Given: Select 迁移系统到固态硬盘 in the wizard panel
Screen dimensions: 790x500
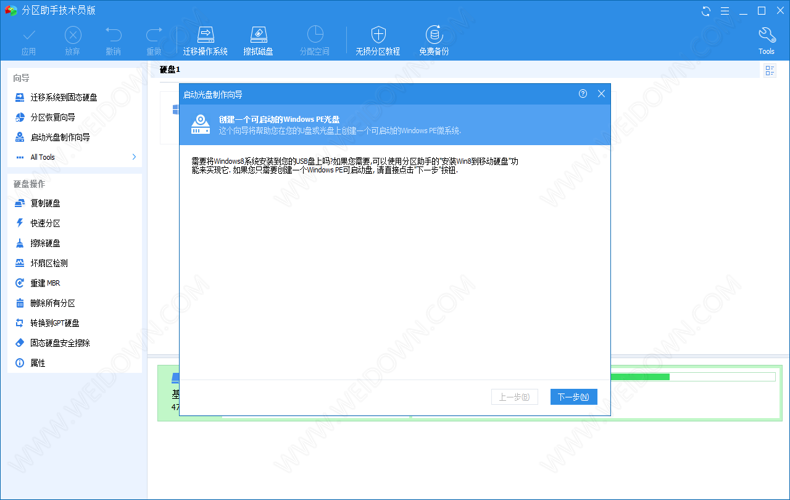Looking at the screenshot, I should coord(64,97).
